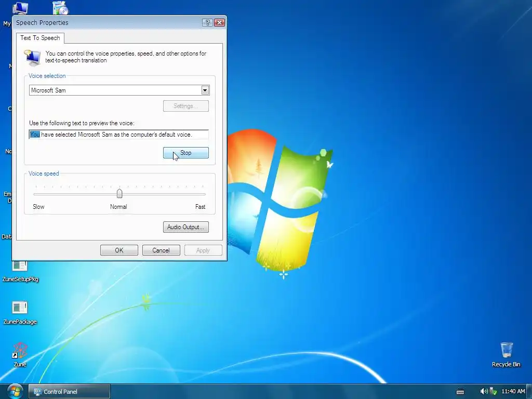Click the Speech Properties title bar
Image resolution: width=532 pixels, height=399 pixels.
(x=107, y=22)
